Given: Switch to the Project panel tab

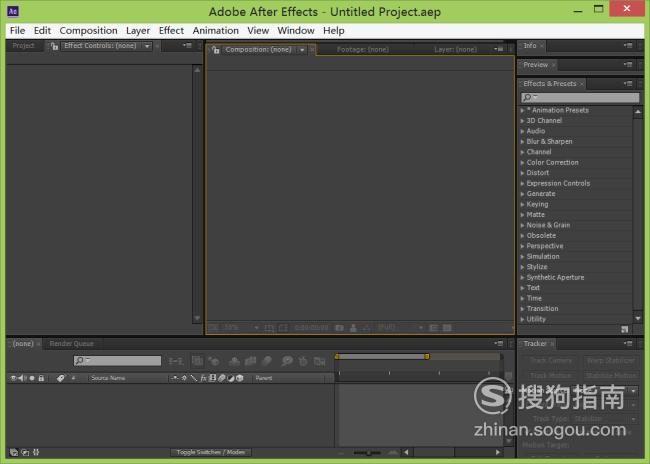Looking at the screenshot, I should tap(23, 46).
